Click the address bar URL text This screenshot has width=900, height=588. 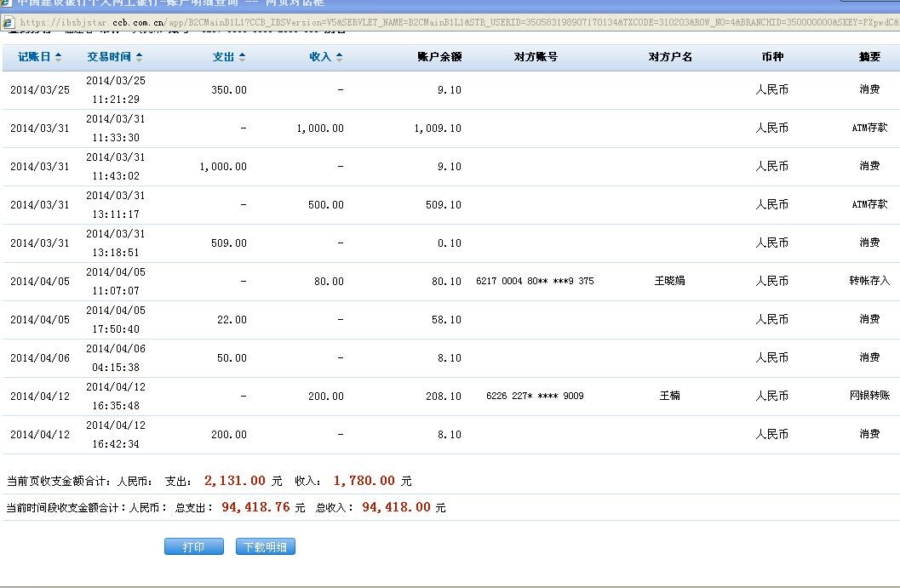[426, 22]
